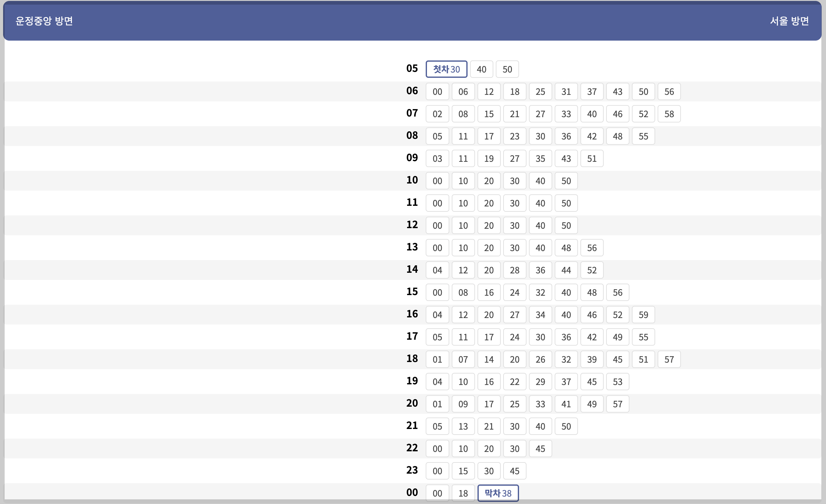
Task: Click the 32 minute box in the 15 row
Action: coord(540,293)
